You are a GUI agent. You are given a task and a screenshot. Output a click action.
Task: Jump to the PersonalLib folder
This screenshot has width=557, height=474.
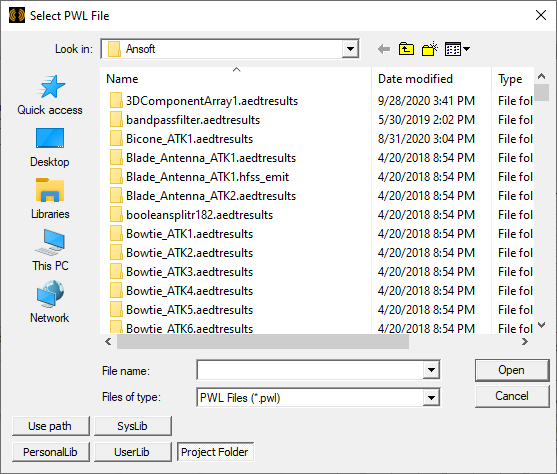pyautogui.click(x=50, y=452)
